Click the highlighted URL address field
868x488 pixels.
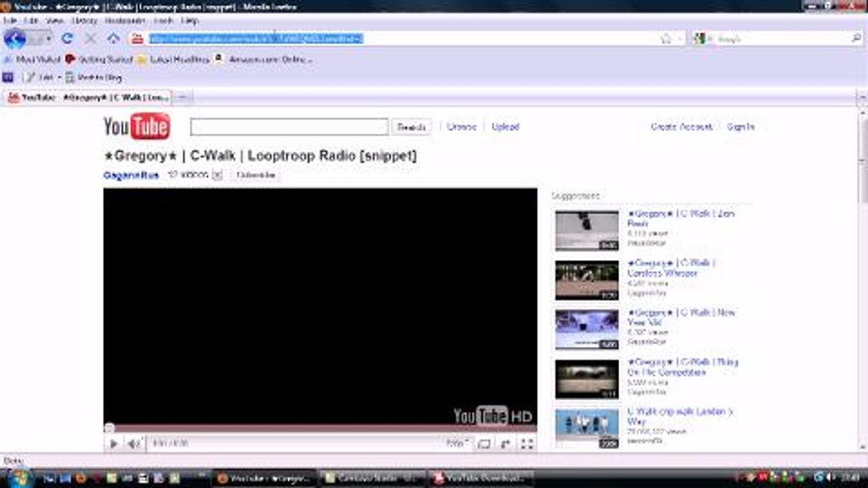[x=256, y=39]
